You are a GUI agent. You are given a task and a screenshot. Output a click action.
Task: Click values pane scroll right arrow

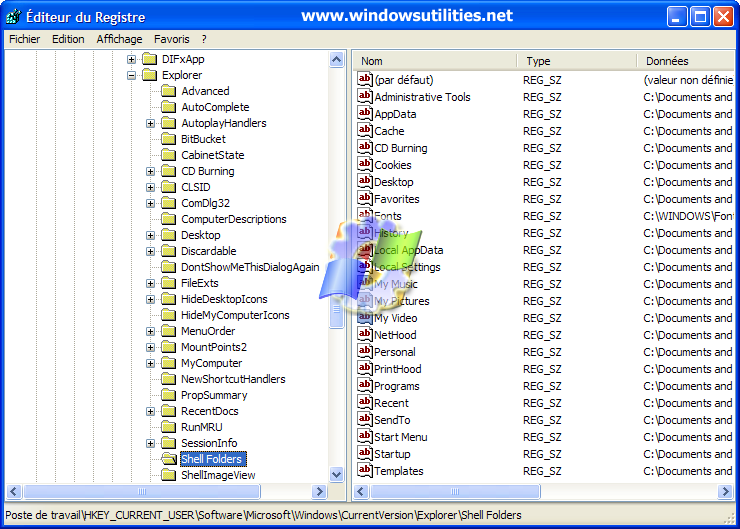725,492
